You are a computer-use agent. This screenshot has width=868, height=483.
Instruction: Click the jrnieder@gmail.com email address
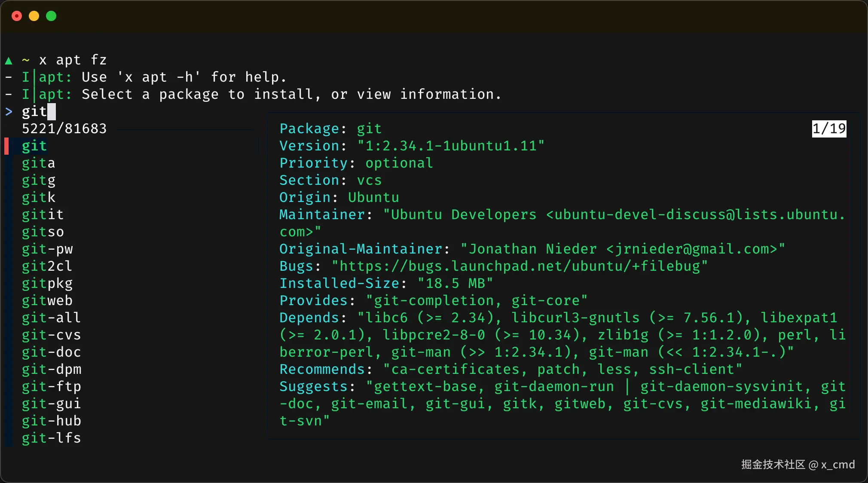(x=692, y=249)
